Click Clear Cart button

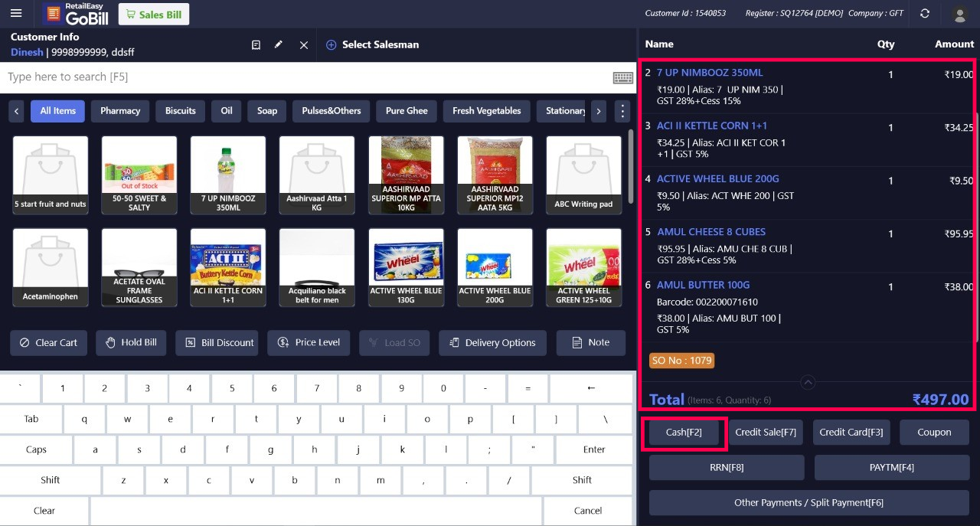pyautogui.click(x=48, y=343)
